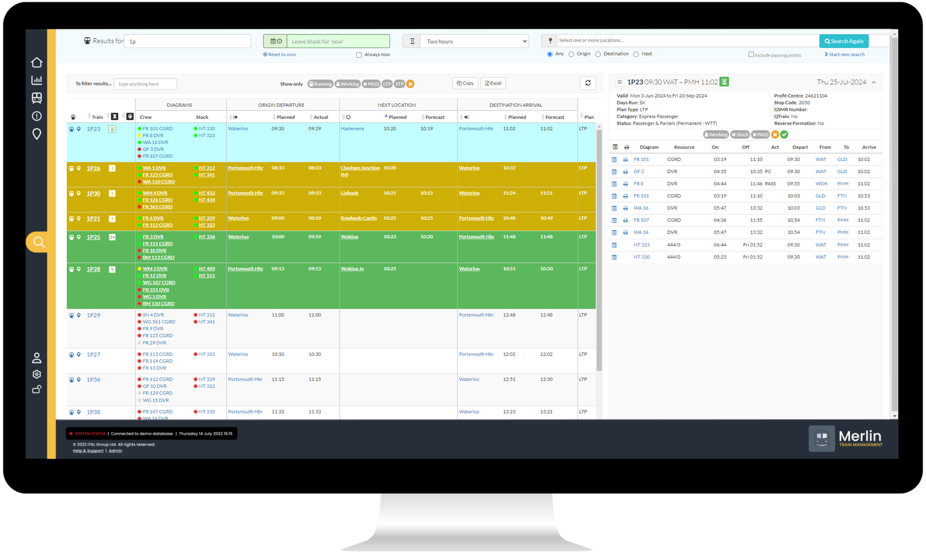
Task: Click the refresh results icon
Action: pyautogui.click(x=588, y=83)
